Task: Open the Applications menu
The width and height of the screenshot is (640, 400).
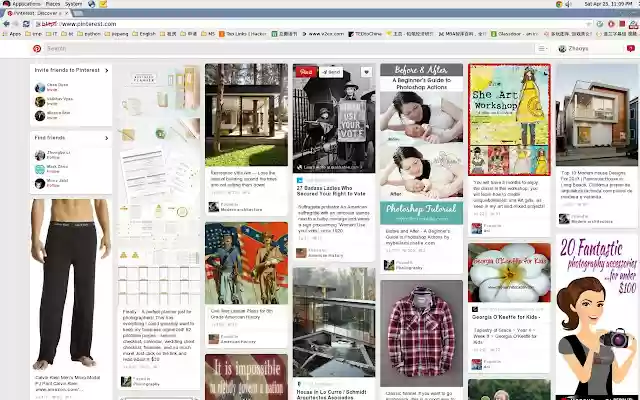Action: (26, 4)
